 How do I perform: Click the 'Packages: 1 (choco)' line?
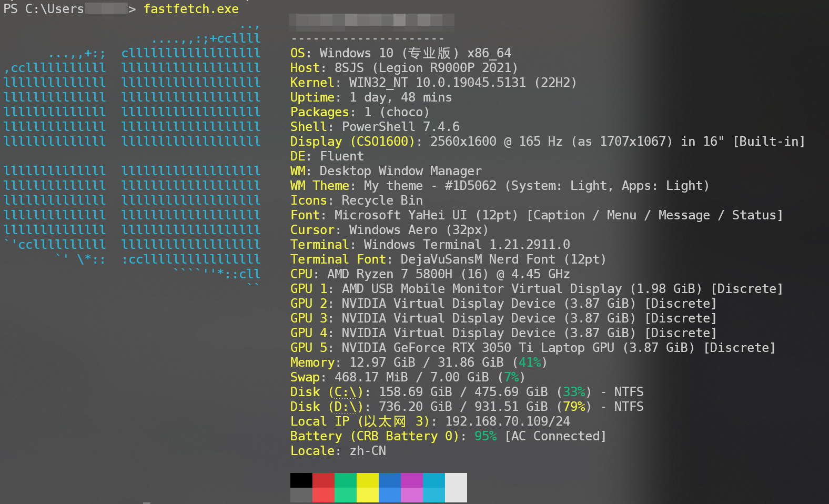(x=360, y=112)
